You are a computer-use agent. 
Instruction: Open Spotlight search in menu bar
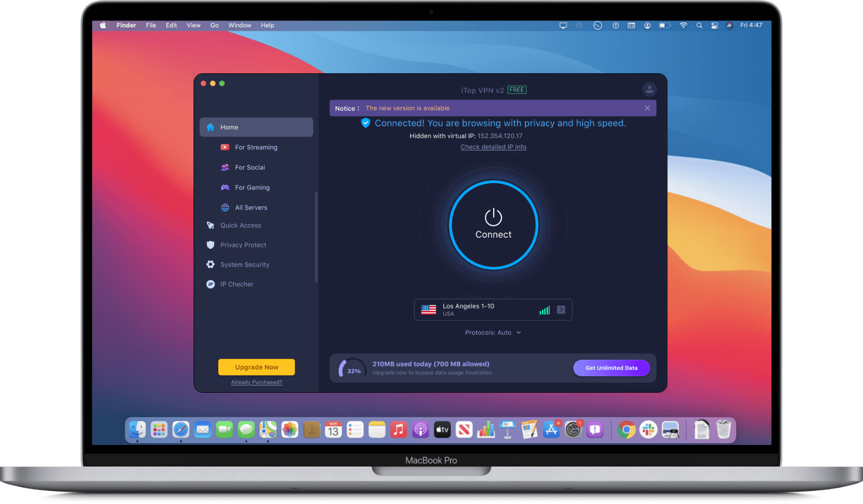point(699,25)
